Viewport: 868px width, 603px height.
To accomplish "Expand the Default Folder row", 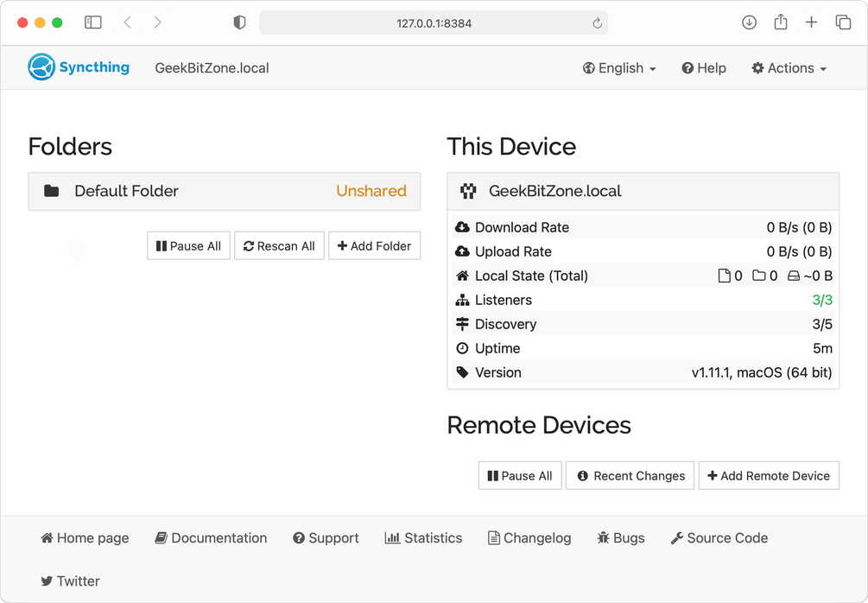I will pos(225,191).
